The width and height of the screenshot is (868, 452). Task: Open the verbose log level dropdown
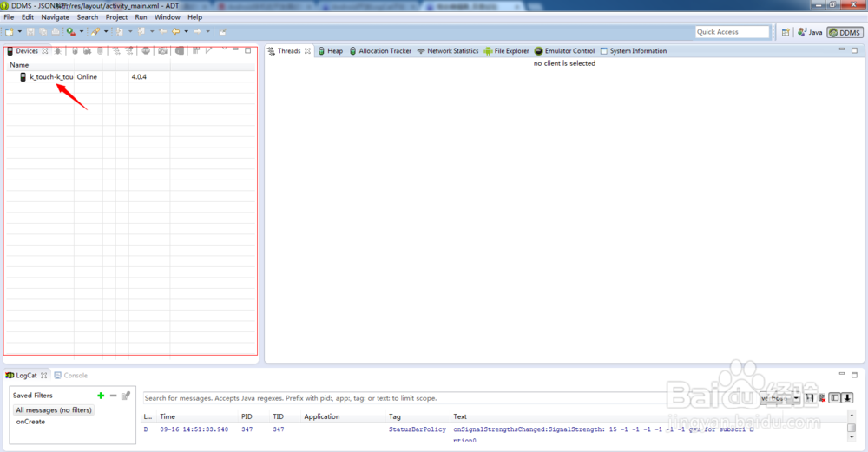[780, 398]
